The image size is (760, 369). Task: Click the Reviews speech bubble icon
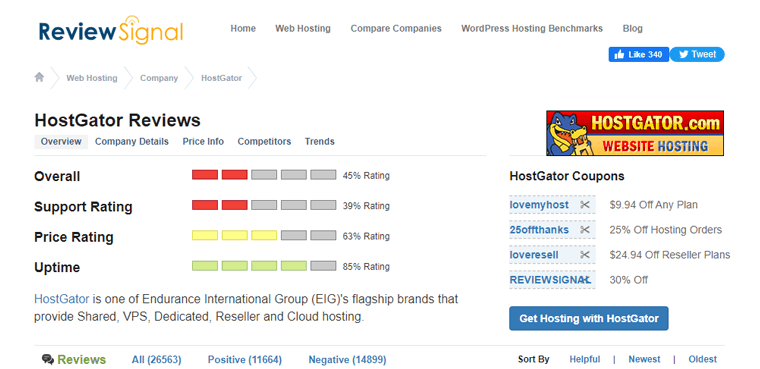[x=48, y=359]
